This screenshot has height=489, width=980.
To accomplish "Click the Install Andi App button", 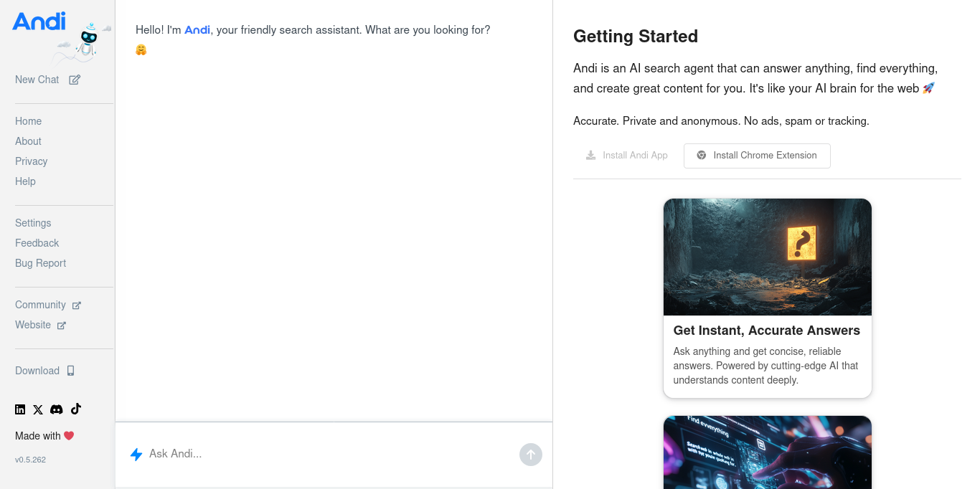I will click(627, 156).
